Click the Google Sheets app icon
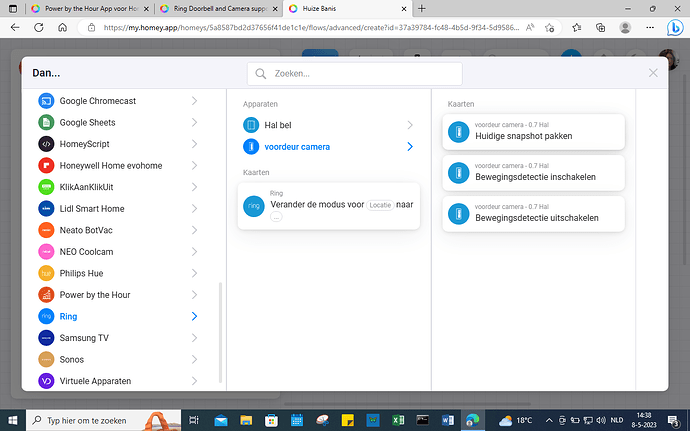 (46, 122)
